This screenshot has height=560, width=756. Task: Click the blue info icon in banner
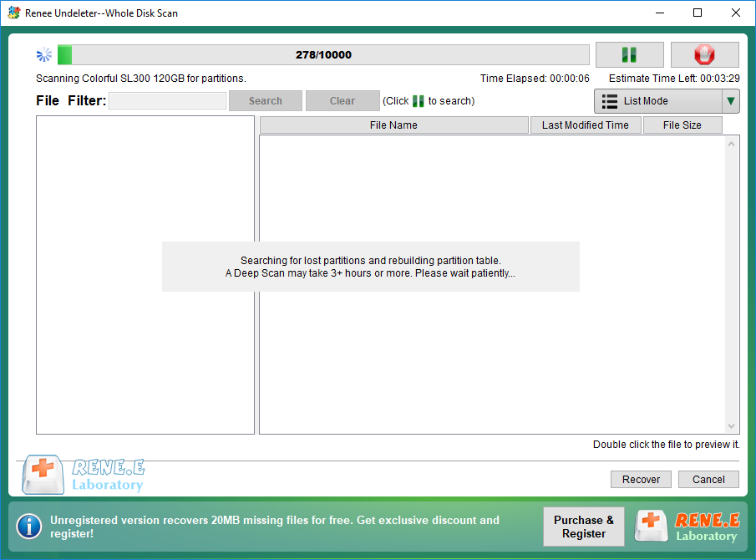pyautogui.click(x=29, y=527)
